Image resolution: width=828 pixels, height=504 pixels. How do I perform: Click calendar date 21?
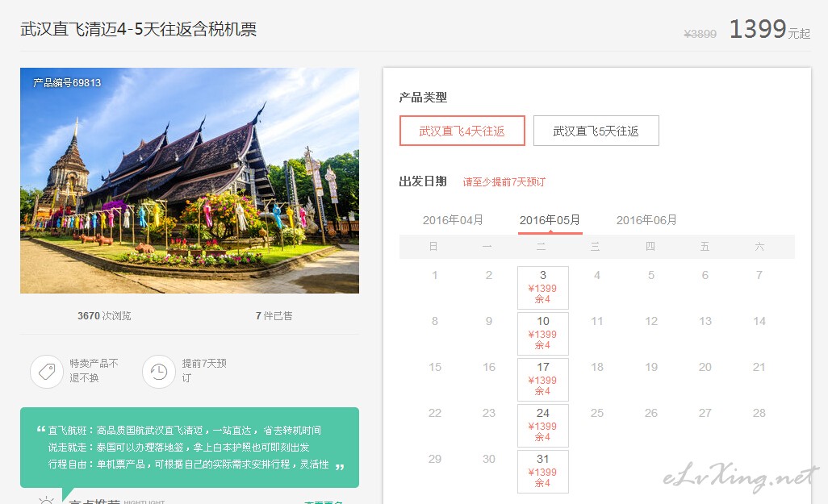[759, 367]
